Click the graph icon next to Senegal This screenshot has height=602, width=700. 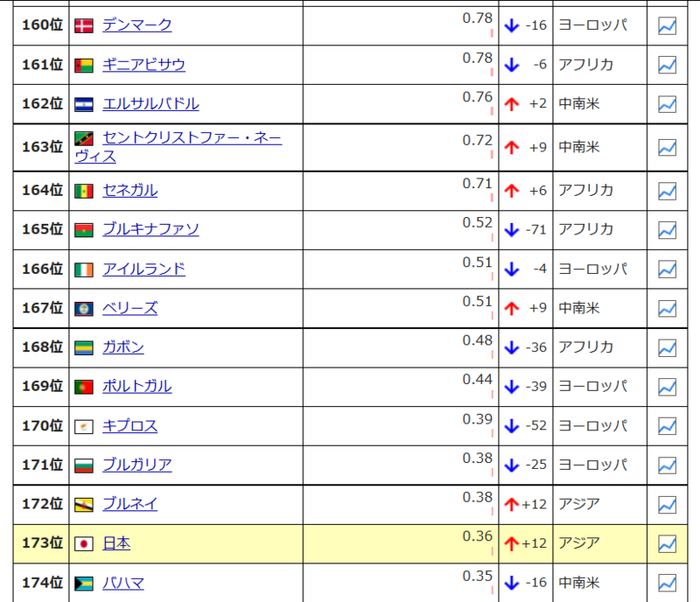[667, 191]
